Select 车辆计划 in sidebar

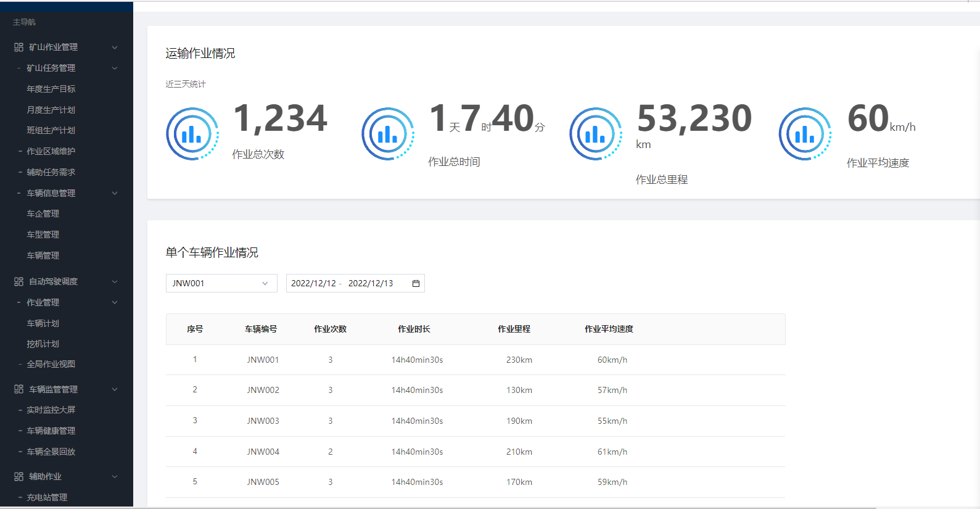pyautogui.click(x=43, y=323)
